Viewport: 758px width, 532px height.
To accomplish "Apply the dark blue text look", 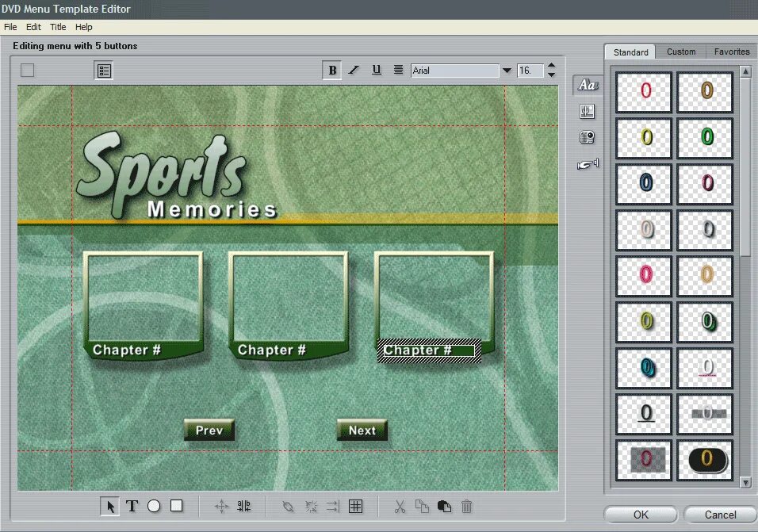I will [x=644, y=184].
